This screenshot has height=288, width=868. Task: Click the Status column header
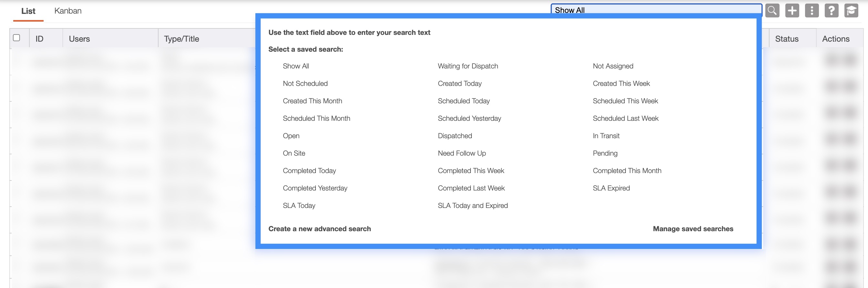[x=786, y=39]
